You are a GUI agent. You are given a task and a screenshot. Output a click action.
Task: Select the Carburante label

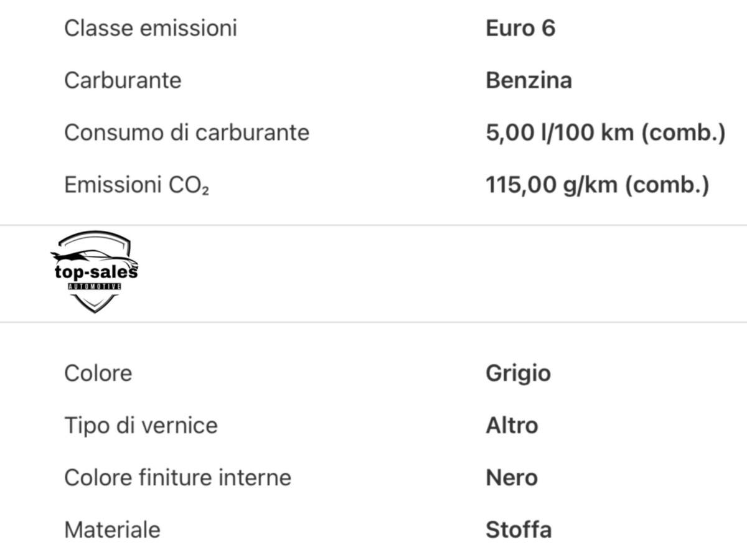pyautogui.click(x=123, y=80)
